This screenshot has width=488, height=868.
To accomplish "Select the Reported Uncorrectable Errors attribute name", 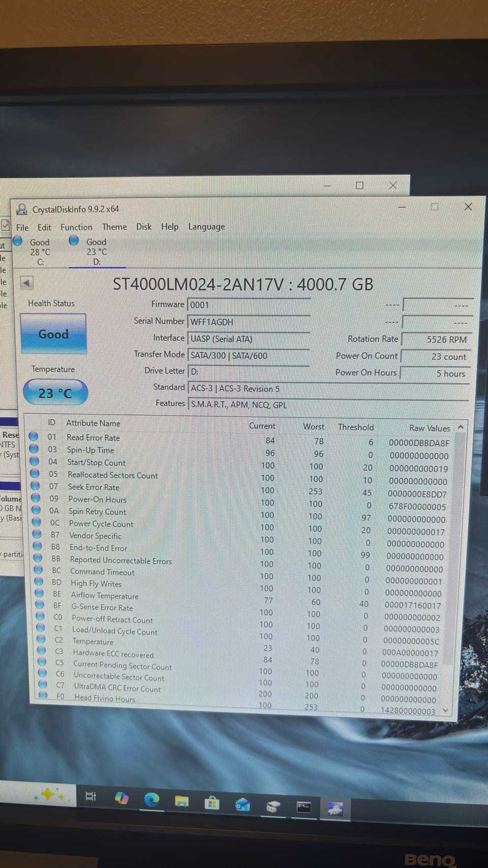I will click(x=121, y=560).
